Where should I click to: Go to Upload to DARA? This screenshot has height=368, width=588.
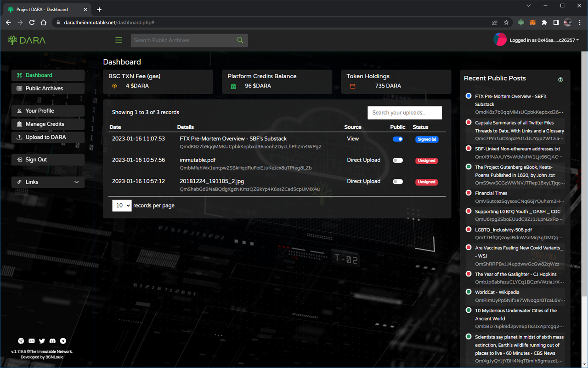48,137
